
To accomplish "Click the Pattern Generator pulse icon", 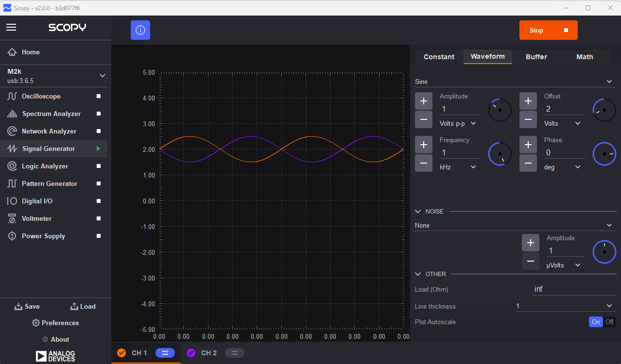I will tap(12, 183).
